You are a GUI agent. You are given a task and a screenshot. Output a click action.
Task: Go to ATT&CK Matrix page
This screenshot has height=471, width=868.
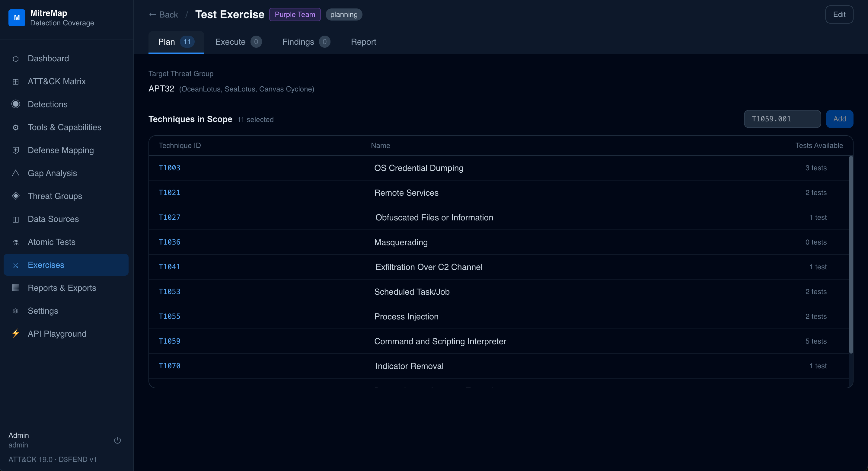coord(66,82)
